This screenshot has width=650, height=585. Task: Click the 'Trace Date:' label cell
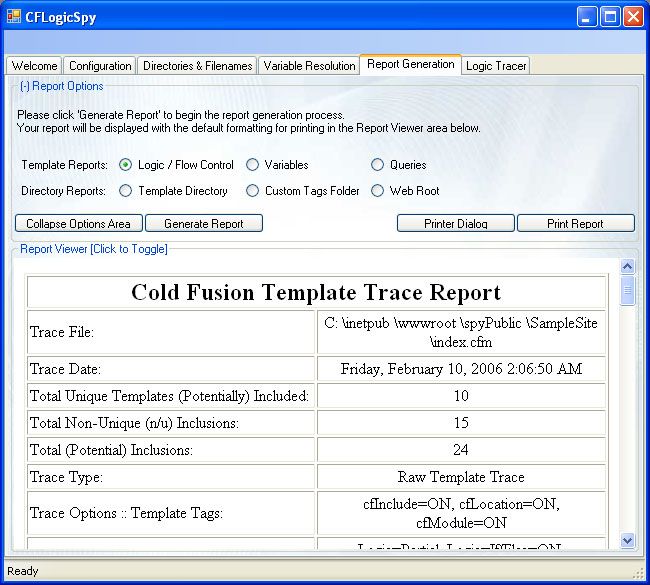171,369
